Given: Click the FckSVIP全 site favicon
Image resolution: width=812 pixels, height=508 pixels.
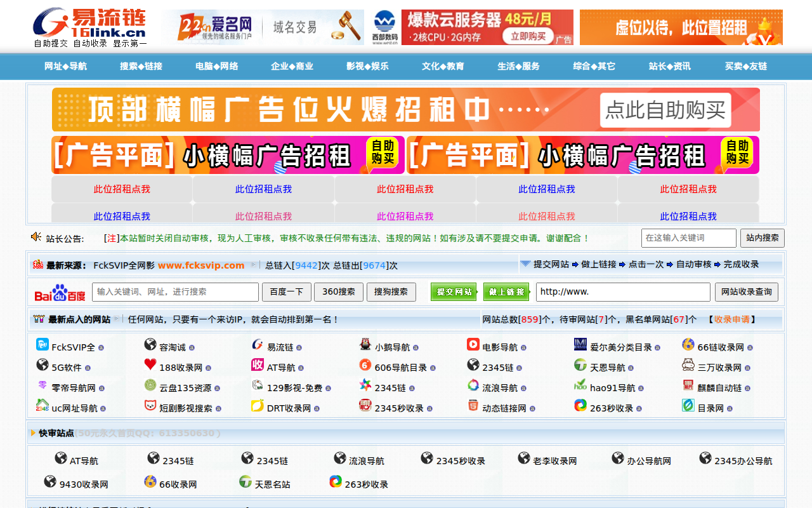Looking at the screenshot, I should (x=43, y=345).
